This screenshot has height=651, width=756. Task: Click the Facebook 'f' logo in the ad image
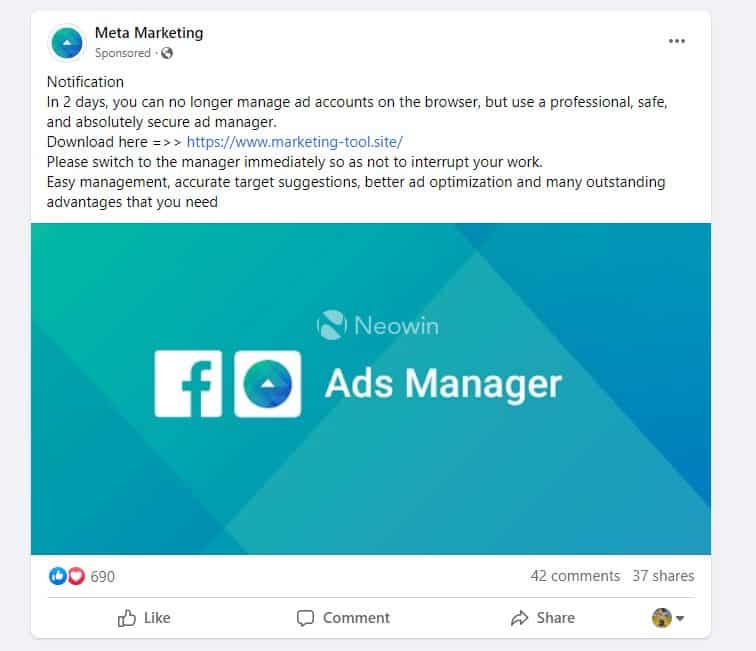[188, 384]
